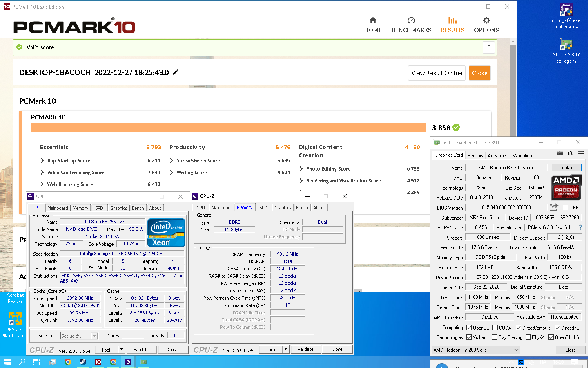Open Tools dropdown arrow in left CPU-Z
The image size is (588, 368).
(121, 350)
